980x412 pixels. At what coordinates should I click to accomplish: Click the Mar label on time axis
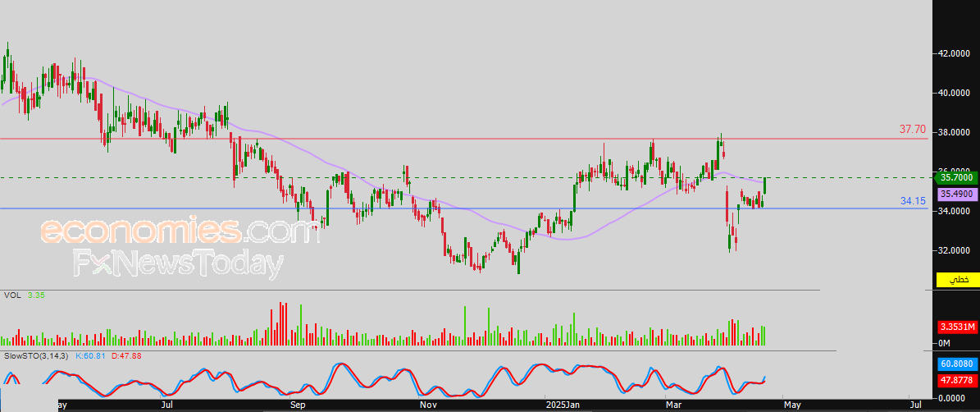click(x=674, y=405)
